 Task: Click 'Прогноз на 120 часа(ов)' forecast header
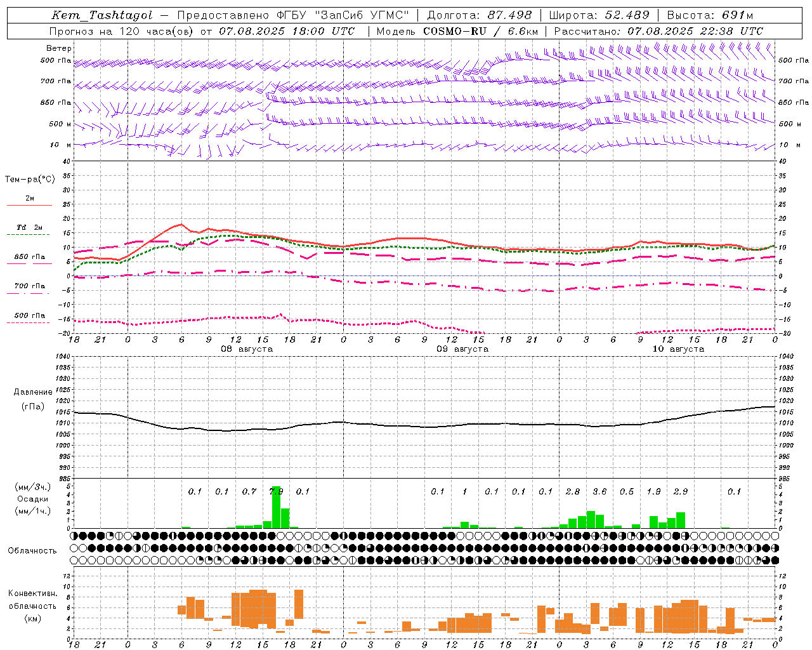(122, 31)
